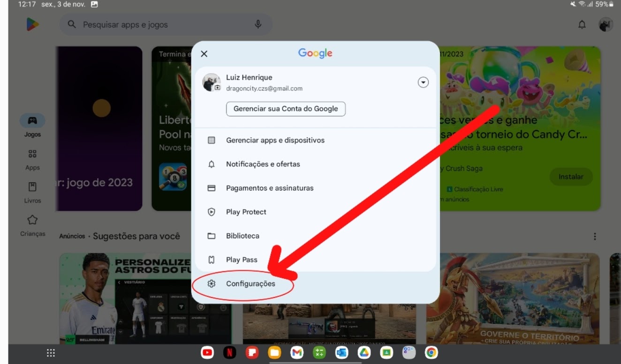Open the jogo de 2023 purple banner card
621x364 pixels.
click(x=99, y=128)
